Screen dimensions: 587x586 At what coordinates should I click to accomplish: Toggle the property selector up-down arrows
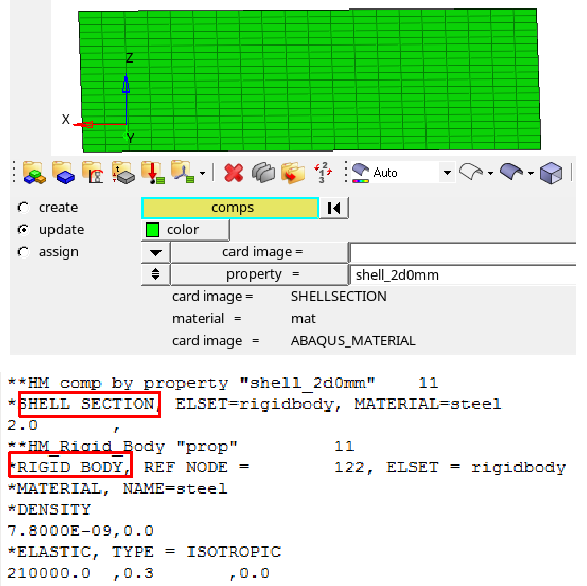[x=156, y=274]
